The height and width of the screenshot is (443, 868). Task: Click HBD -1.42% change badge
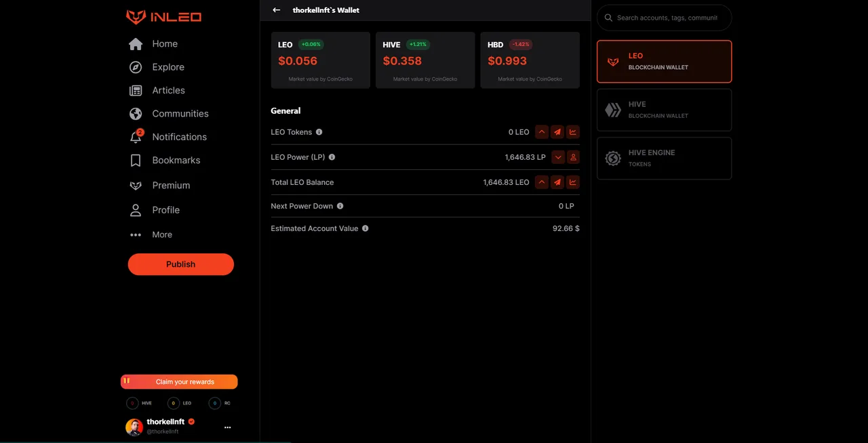tap(521, 45)
